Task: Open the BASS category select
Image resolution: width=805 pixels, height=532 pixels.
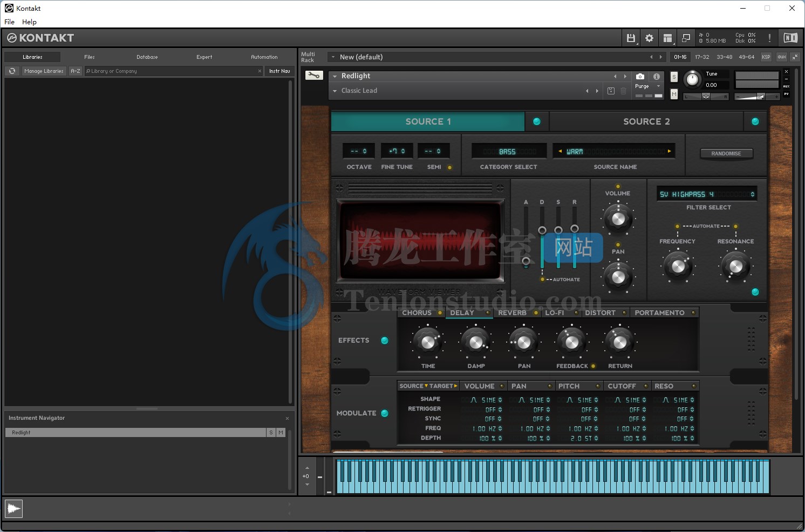Action: 509,152
